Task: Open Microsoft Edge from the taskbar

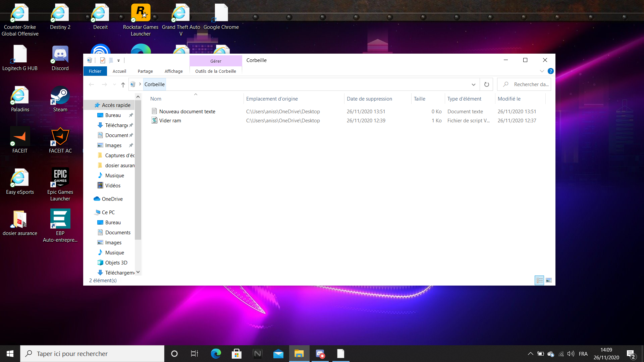Action: 216,354
